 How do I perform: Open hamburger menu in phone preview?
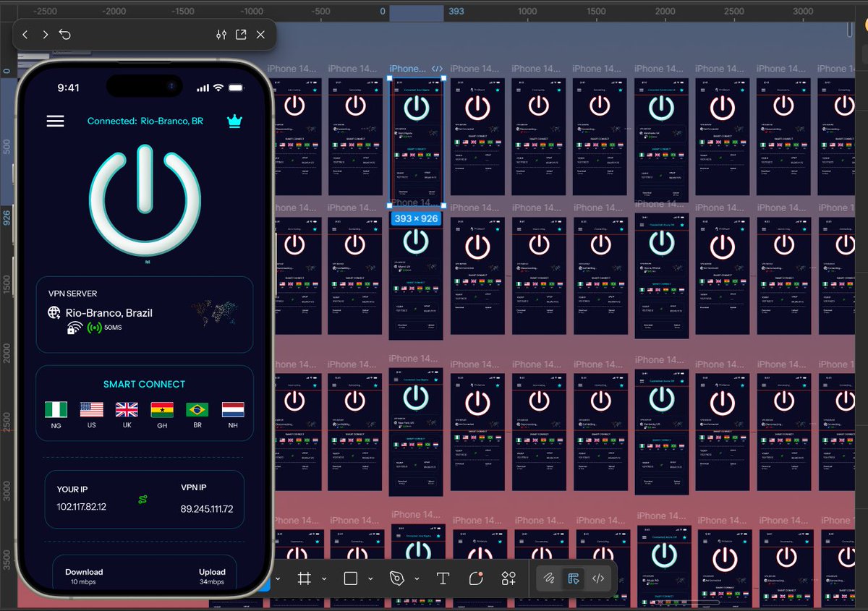tap(56, 121)
